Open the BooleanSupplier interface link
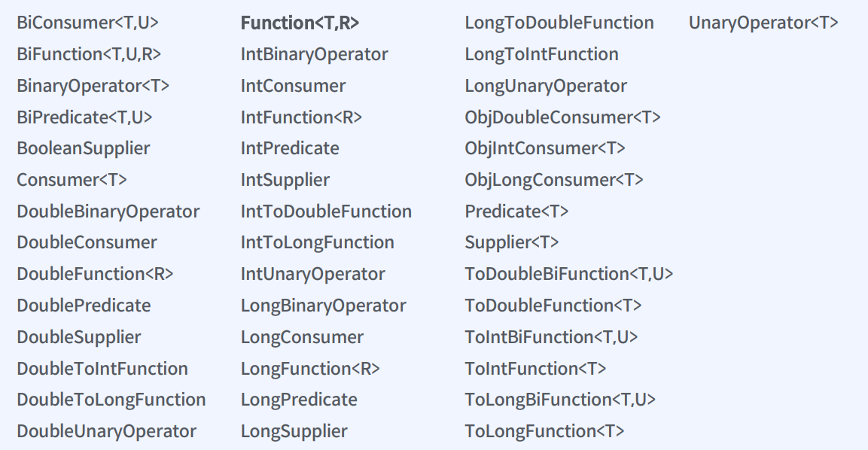The height and width of the screenshot is (450, 868). coord(83,148)
